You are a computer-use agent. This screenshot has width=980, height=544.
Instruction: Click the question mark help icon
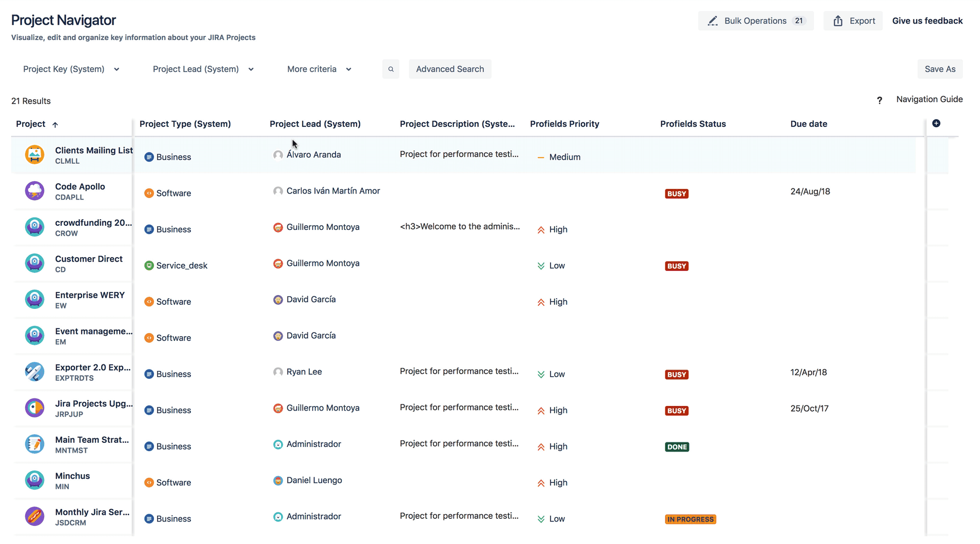pos(879,100)
